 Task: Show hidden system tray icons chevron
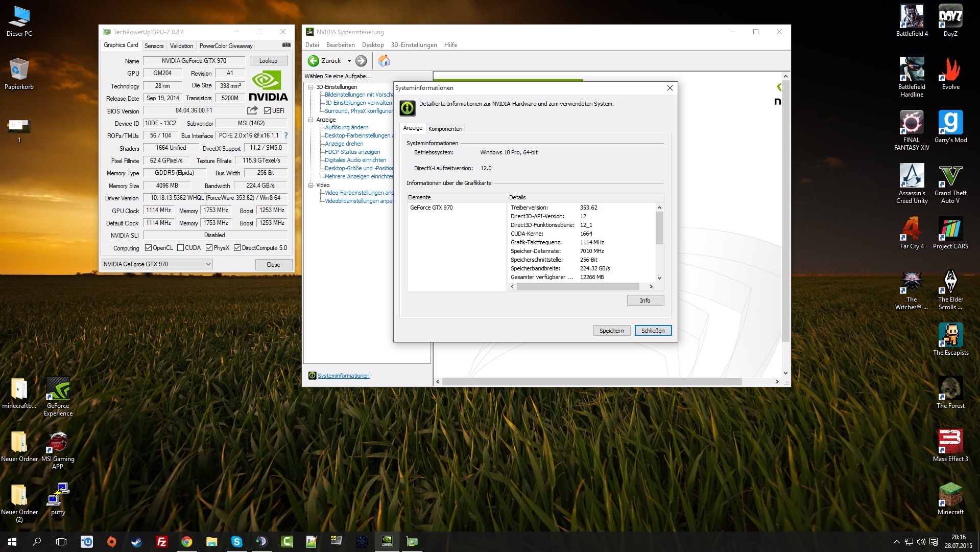[x=896, y=542]
